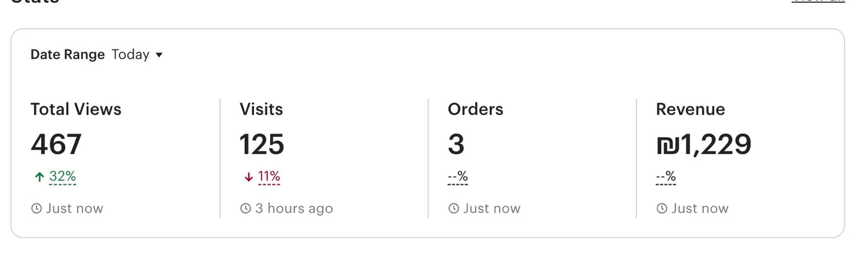The width and height of the screenshot is (868, 260).
Task: Click the dropdown arrow beside Today
Action: [159, 55]
